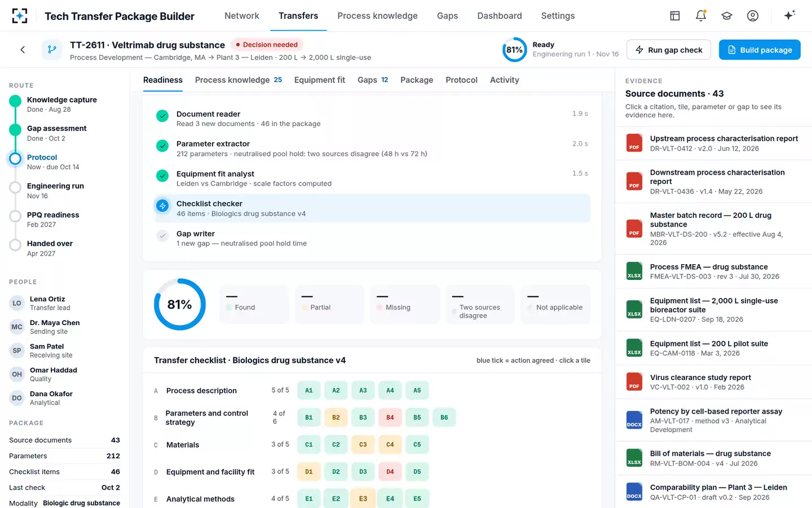Click Lena Ortiz avatar LO
Screen dimensions: 812x508
[17, 303]
